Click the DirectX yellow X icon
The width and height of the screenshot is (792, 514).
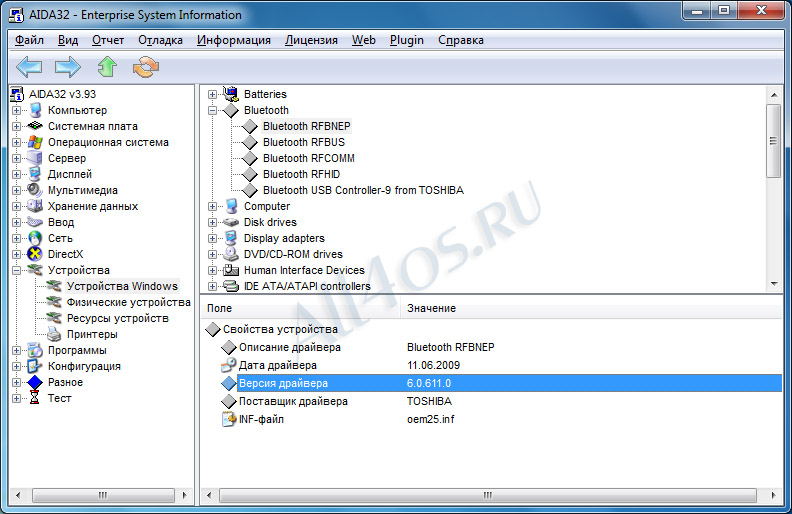point(35,254)
